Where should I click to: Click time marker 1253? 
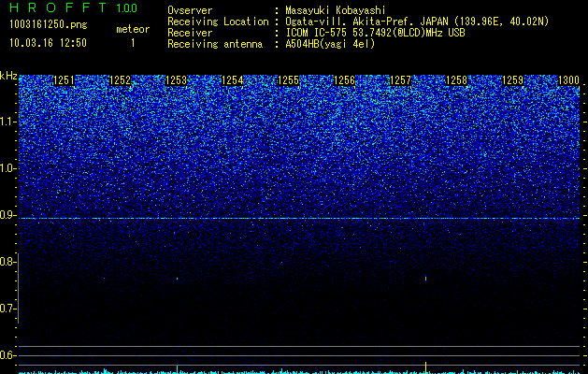point(176,80)
